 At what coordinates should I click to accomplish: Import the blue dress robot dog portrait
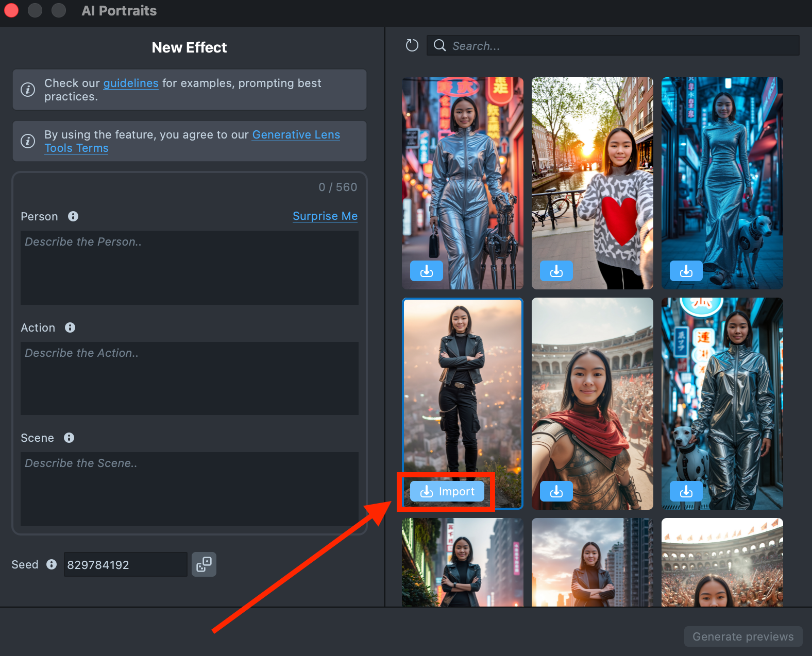686,271
